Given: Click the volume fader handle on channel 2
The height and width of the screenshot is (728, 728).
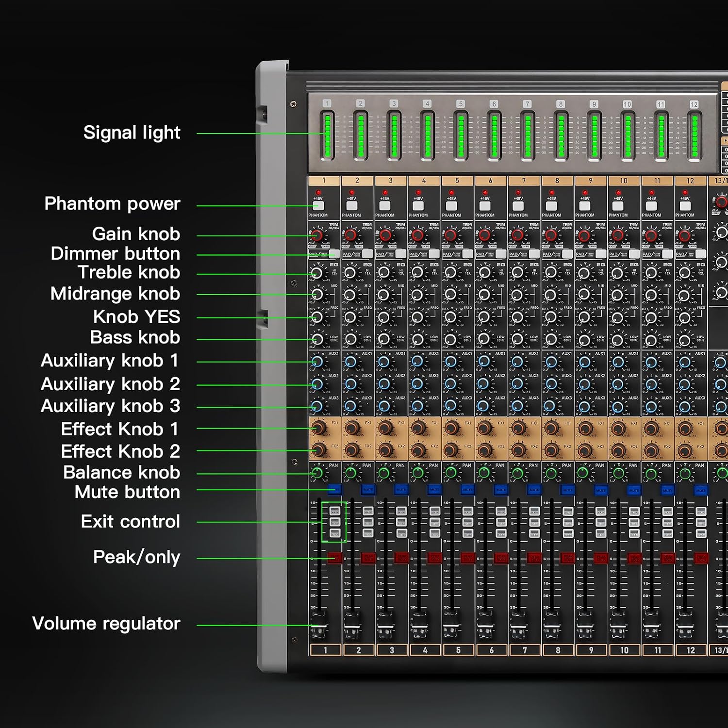Looking at the screenshot, I should pyautogui.click(x=352, y=625).
